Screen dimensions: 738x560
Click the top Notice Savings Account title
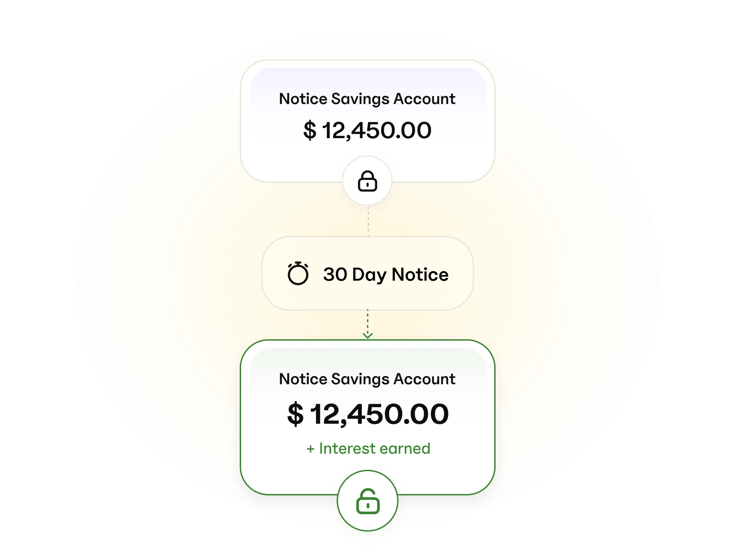367,99
